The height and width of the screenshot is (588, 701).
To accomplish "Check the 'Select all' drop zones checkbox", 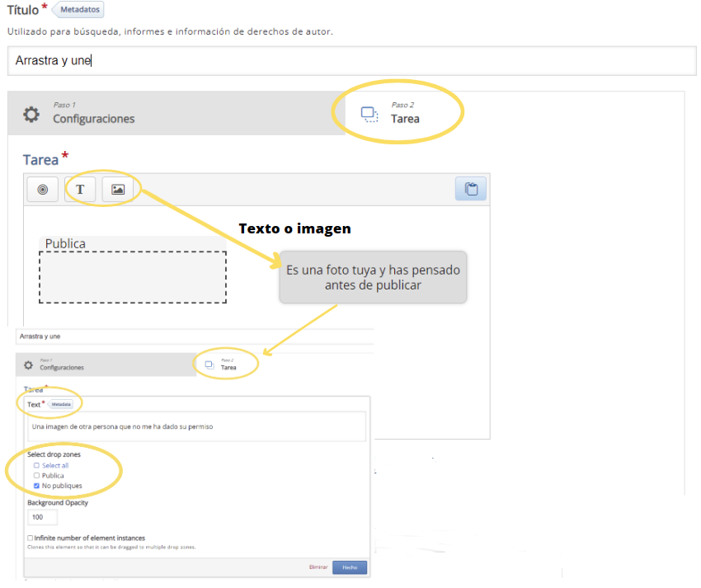I will point(36,465).
